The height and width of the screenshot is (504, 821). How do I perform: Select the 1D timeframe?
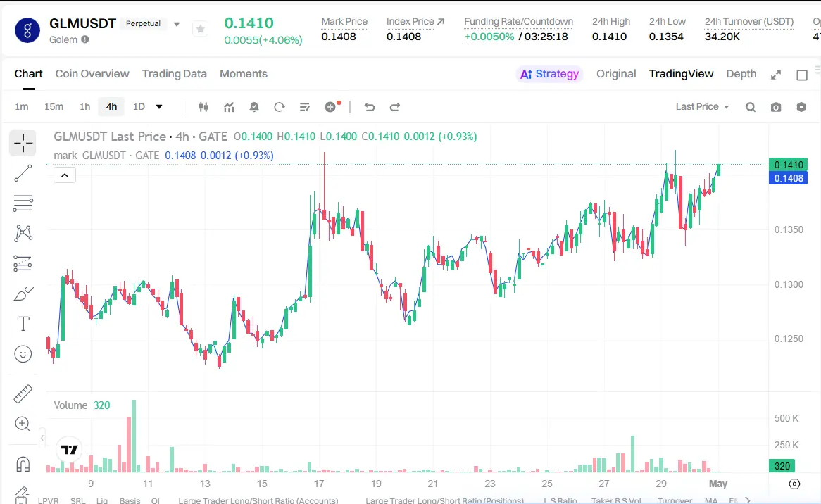pyautogui.click(x=139, y=107)
